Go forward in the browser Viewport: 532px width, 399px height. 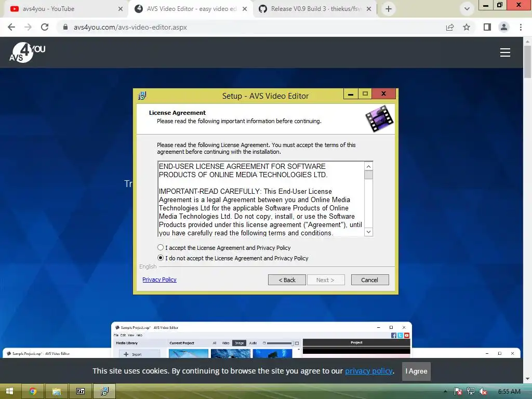pyautogui.click(x=28, y=27)
